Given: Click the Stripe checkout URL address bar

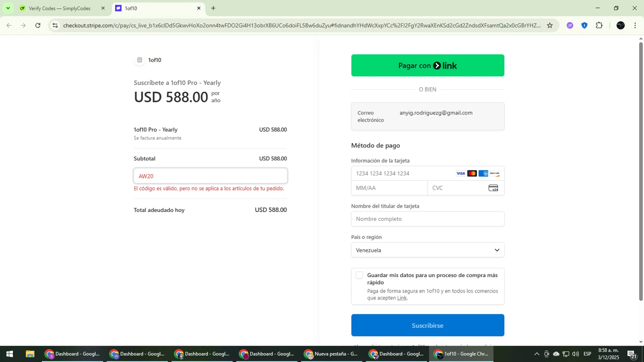Looking at the screenshot, I should point(301,25).
